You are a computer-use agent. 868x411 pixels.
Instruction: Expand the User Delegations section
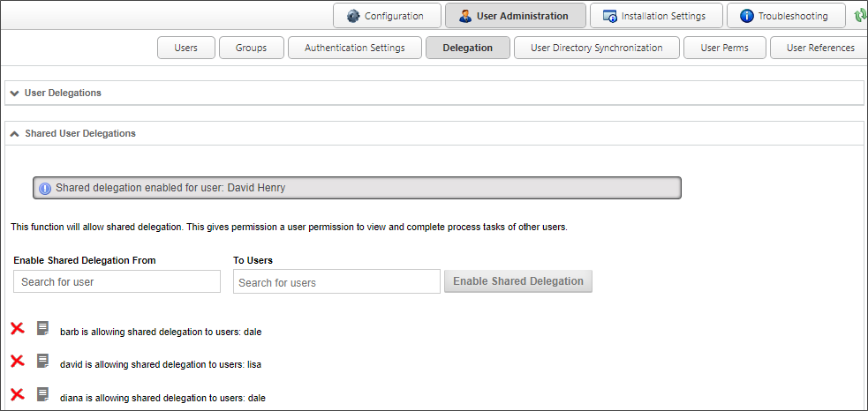15,93
